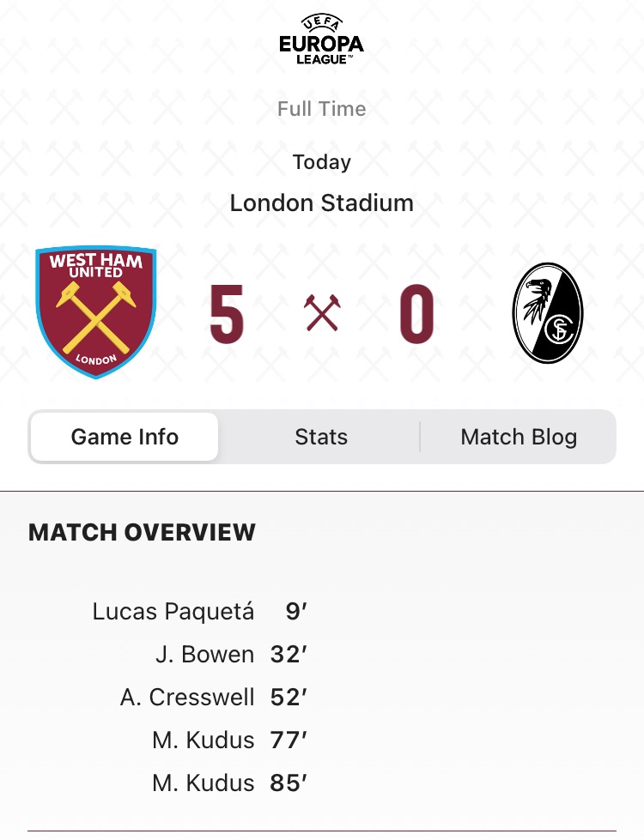Open the SC Freiburg club crest
The height and width of the screenshot is (840, 644).
coord(548,313)
